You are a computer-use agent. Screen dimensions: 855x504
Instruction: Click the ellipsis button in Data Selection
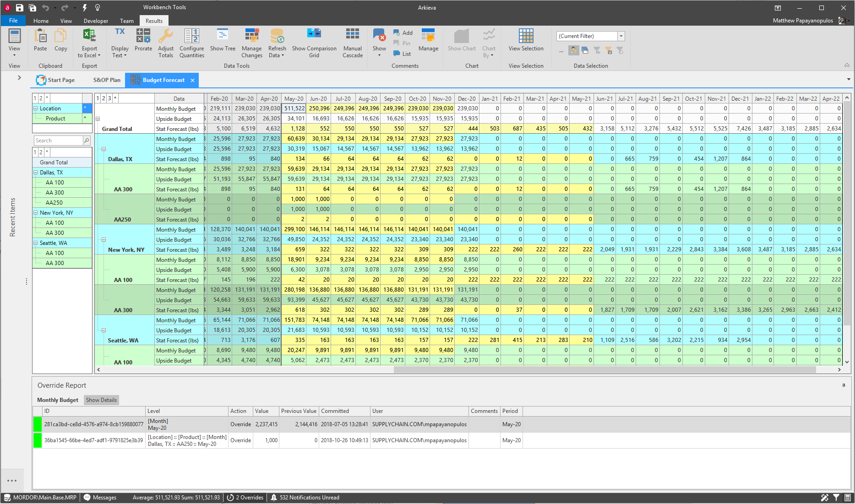pyautogui.click(x=561, y=51)
